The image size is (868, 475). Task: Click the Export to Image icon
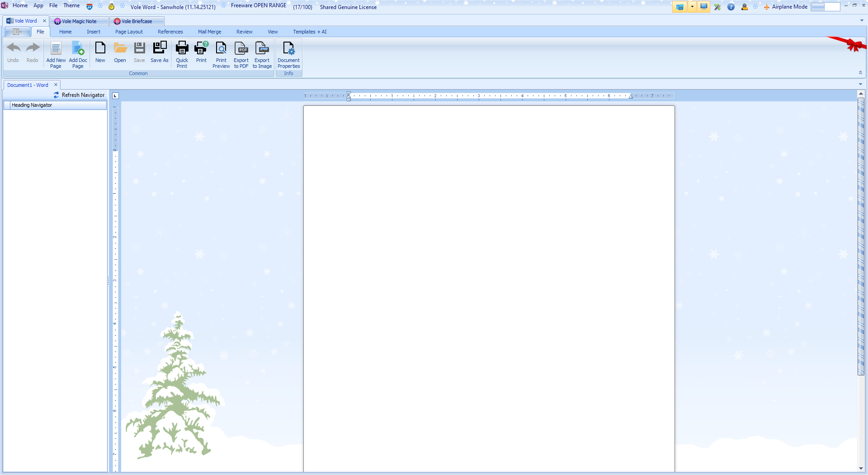click(262, 48)
